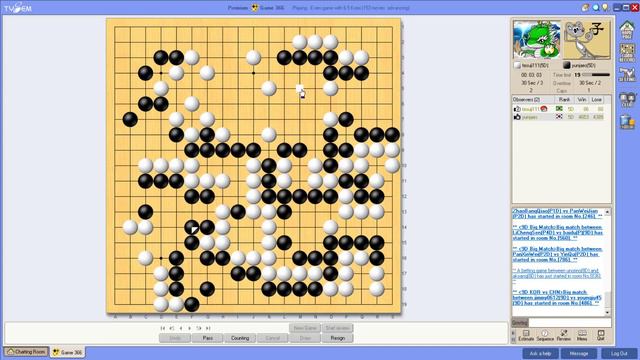Click the white player name label

[x=535, y=65]
